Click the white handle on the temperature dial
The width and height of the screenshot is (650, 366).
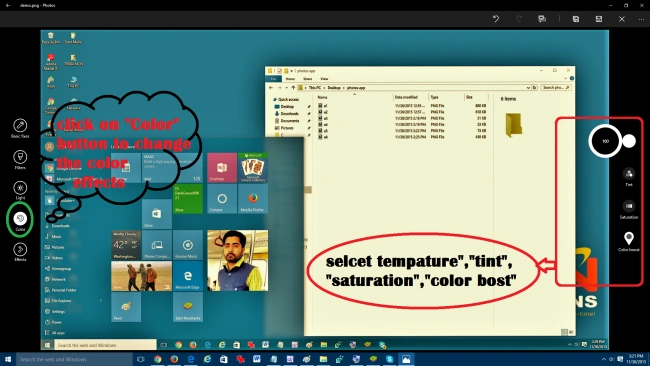(629, 141)
